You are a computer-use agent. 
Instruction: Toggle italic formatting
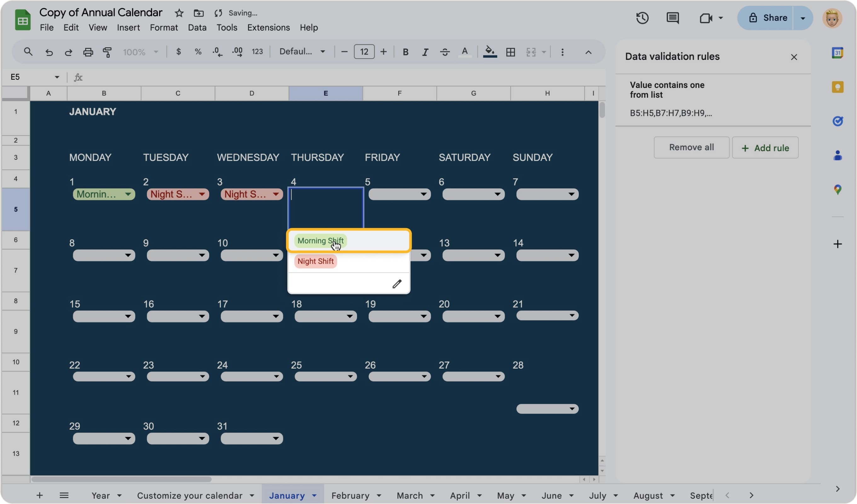(425, 52)
